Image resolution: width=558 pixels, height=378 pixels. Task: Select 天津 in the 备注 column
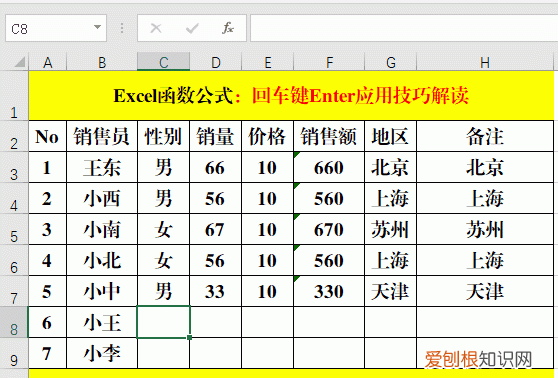pyautogui.click(x=485, y=291)
